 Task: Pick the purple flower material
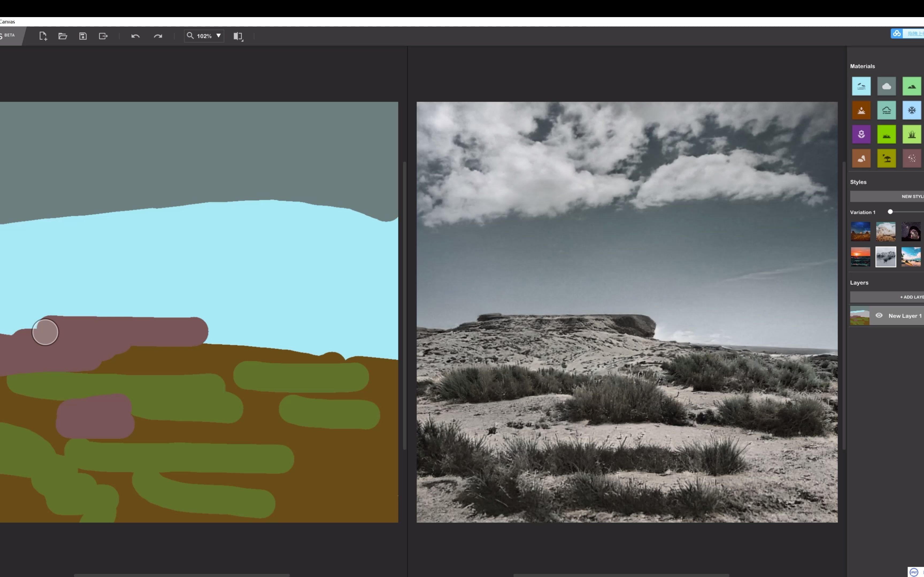pos(861,134)
